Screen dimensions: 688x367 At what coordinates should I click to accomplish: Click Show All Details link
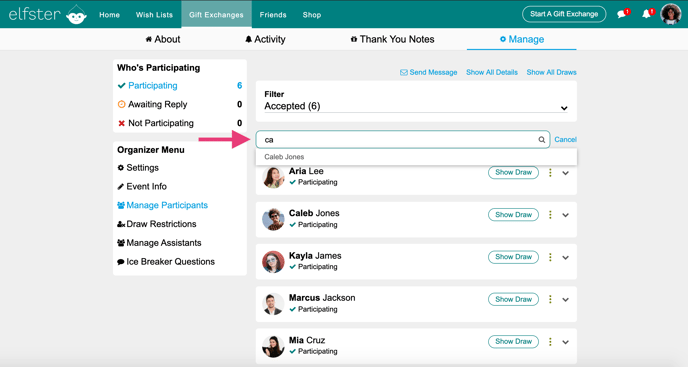tap(492, 72)
